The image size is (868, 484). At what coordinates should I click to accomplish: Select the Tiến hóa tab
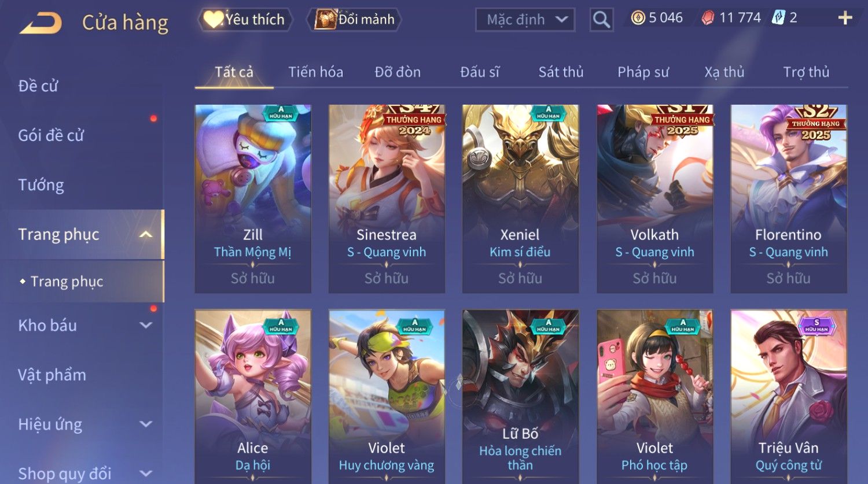[x=315, y=72]
